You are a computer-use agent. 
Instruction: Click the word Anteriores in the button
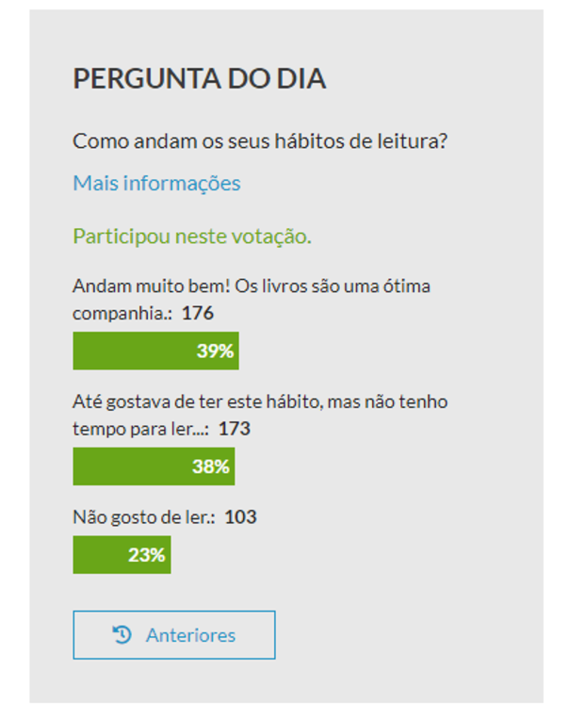tap(191, 636)
